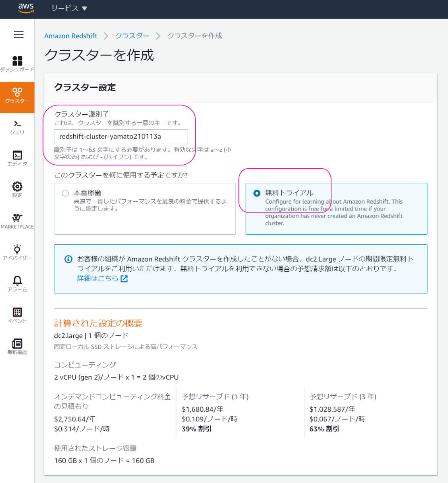The width and height of the screenshot is (448, 483).
Task: Click the $0.314/ノード/時 hourly rate
Action: tap(82, 429)
